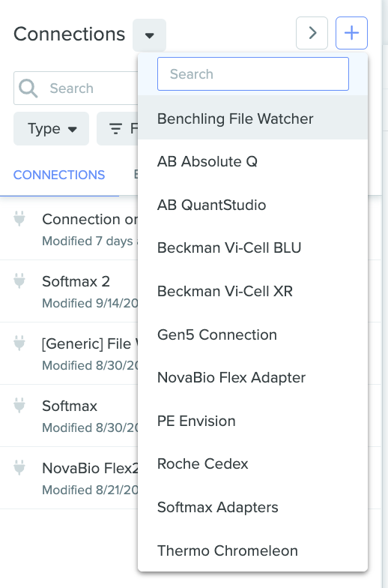Viewport: 388px width, 588px height.
Task: Click the filter lines icon next to Type
Action: pyautogui.click(x=115, y=129)
